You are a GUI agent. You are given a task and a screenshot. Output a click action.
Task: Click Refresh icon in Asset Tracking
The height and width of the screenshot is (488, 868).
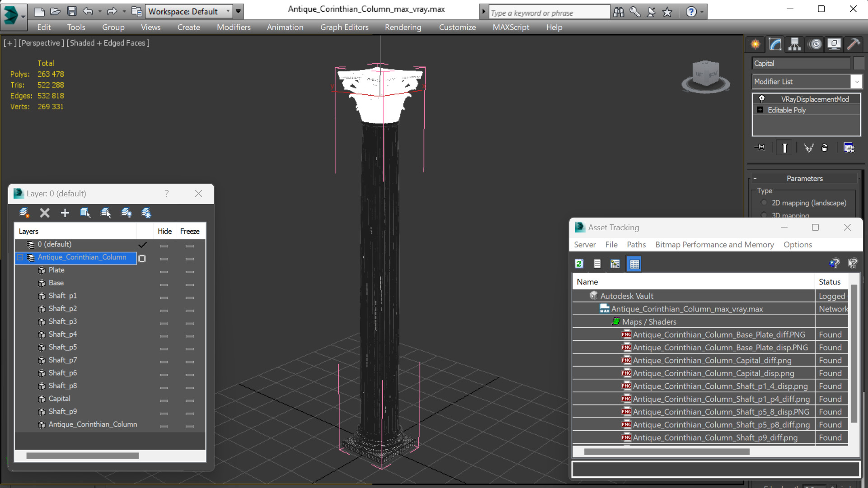pos(579,264)
